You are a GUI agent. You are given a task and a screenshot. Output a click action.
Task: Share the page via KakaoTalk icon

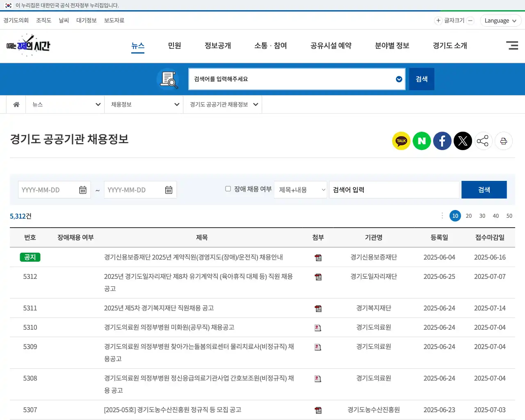(x=401, y=141)
